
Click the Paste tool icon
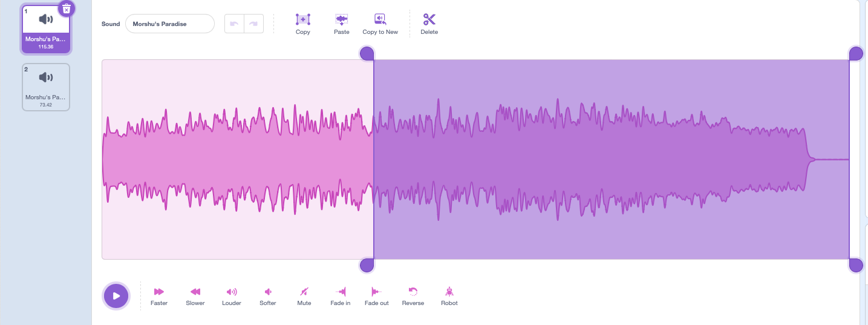(x=342, y=19)
